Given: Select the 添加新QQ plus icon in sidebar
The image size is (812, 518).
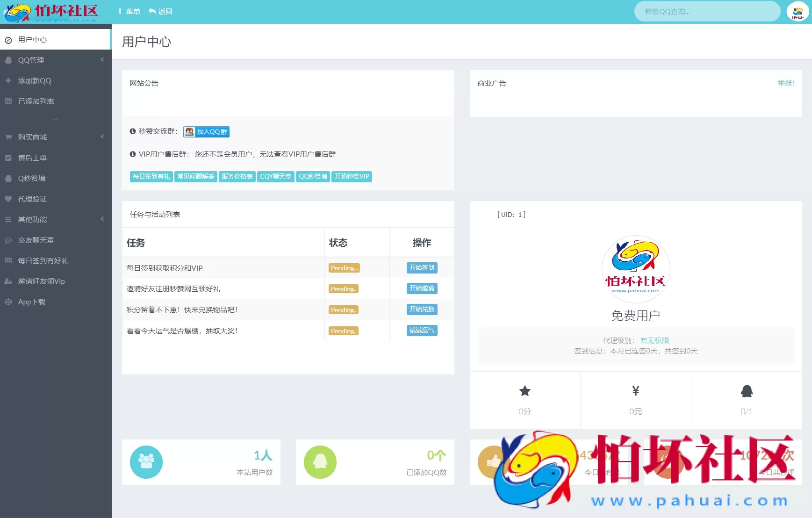Looking at the screenshot, I should click(8, 80).
